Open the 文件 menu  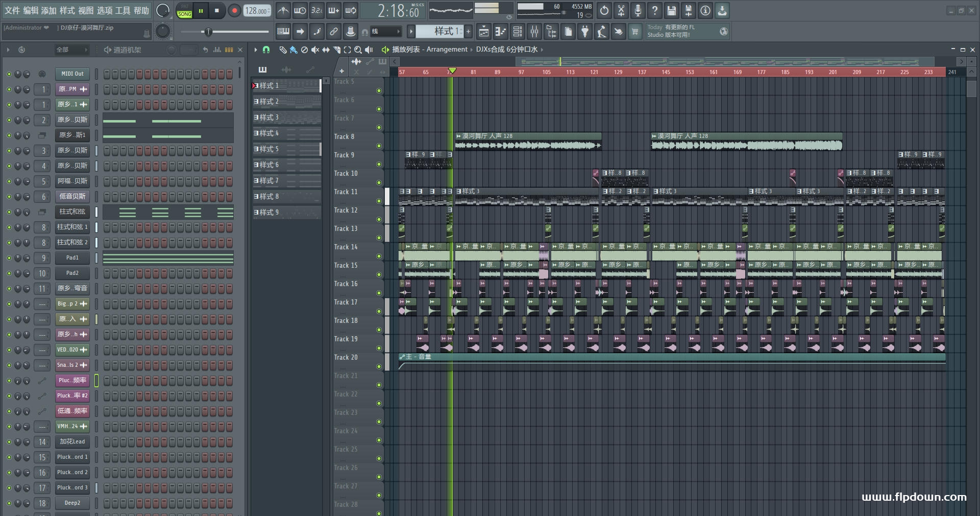tap(12, 10)
